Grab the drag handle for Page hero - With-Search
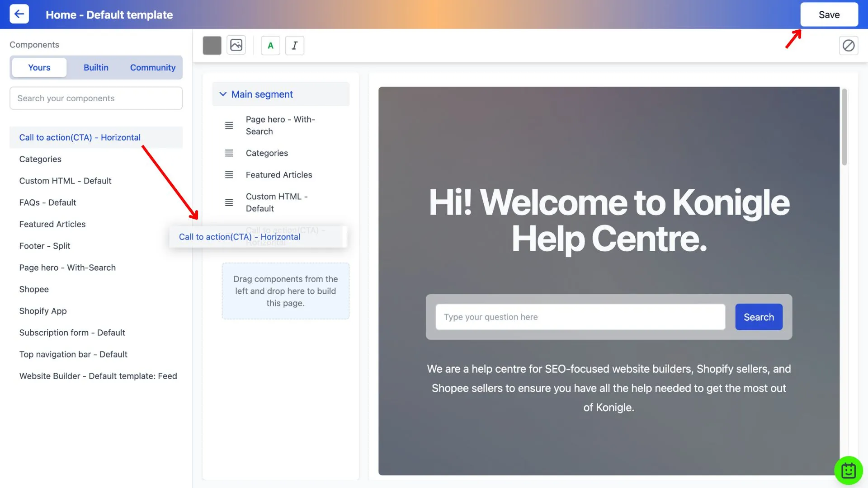The image size is (868, 488). pyautogui.click(x=229, y=125)
